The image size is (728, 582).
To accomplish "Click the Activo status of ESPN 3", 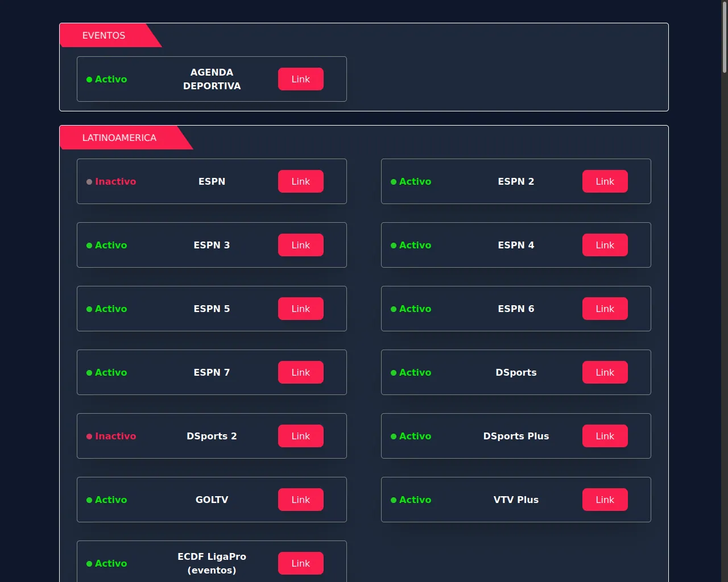I will 107,245.
